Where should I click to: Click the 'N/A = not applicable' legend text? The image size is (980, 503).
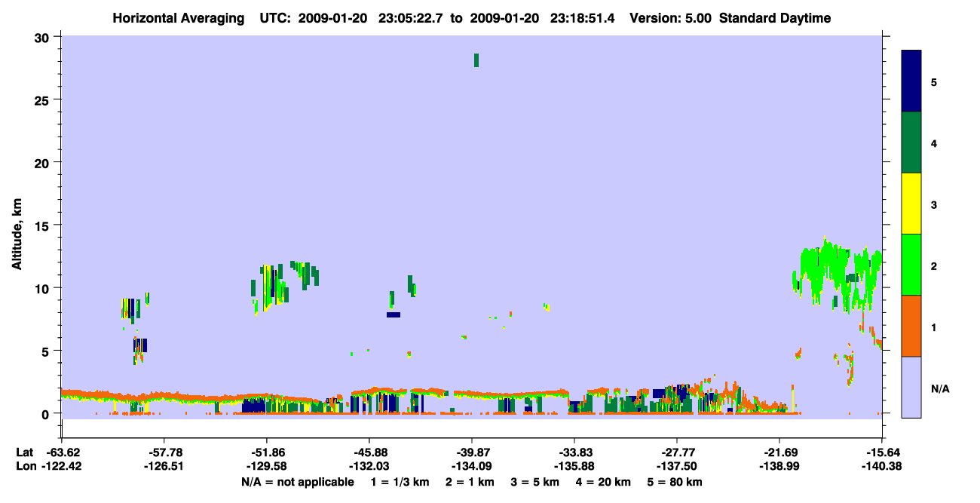coord(298,482)
